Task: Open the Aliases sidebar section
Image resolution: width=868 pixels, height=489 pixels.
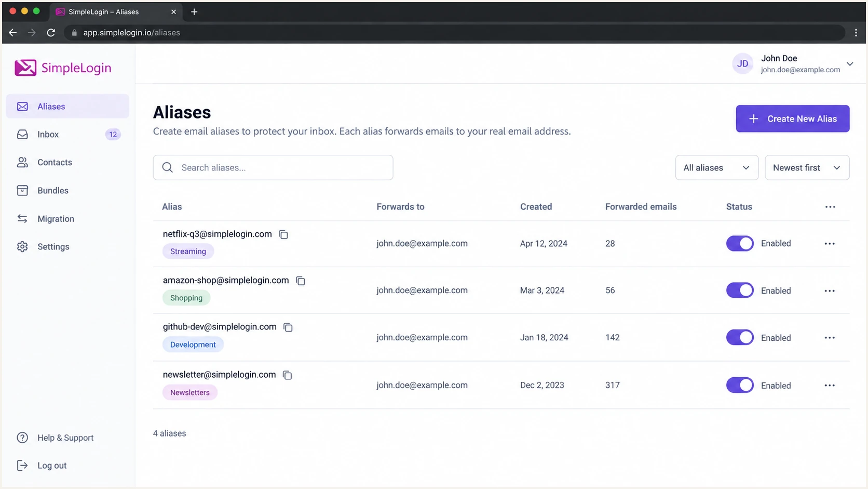Action: pyautogui.click(x=67, y=107)
